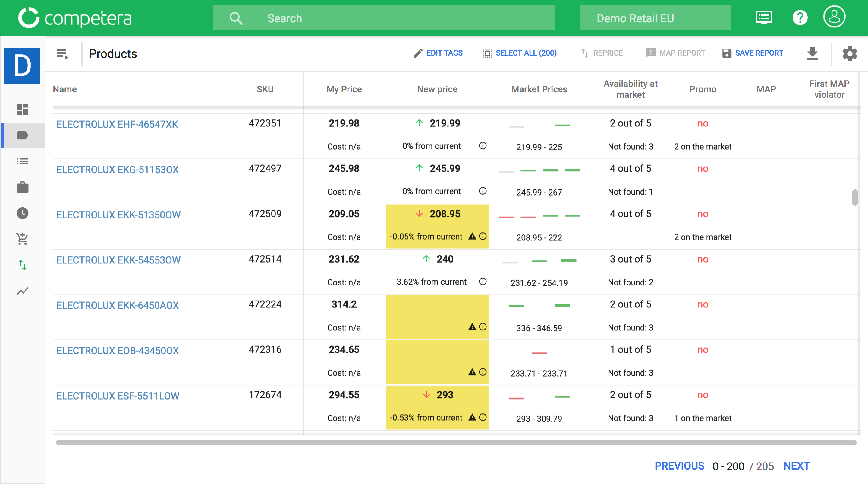Open notifications using the monitor icon
This screenshot has width=868, height=484.
tap(764, 18)
